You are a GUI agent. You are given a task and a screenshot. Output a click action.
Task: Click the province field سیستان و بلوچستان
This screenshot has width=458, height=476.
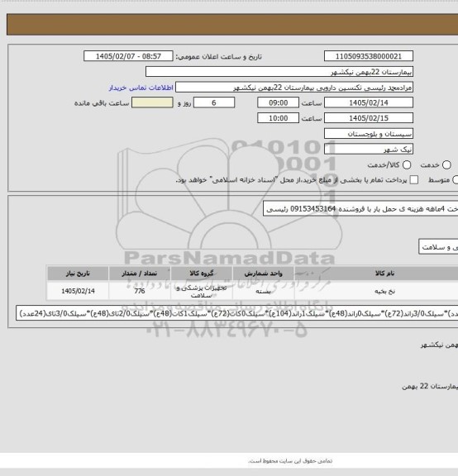369,134
